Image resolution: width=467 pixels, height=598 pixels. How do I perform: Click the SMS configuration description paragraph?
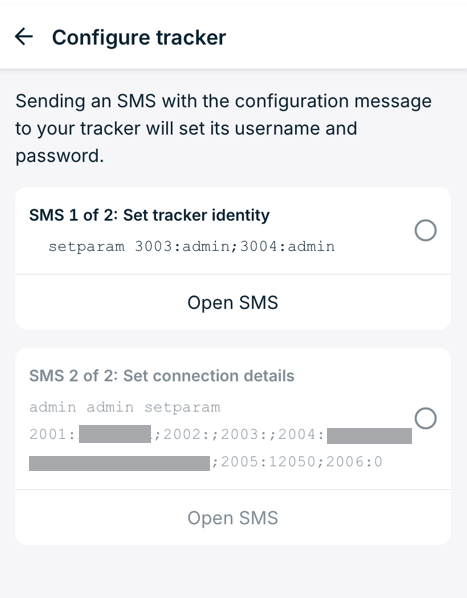[223, 129]
